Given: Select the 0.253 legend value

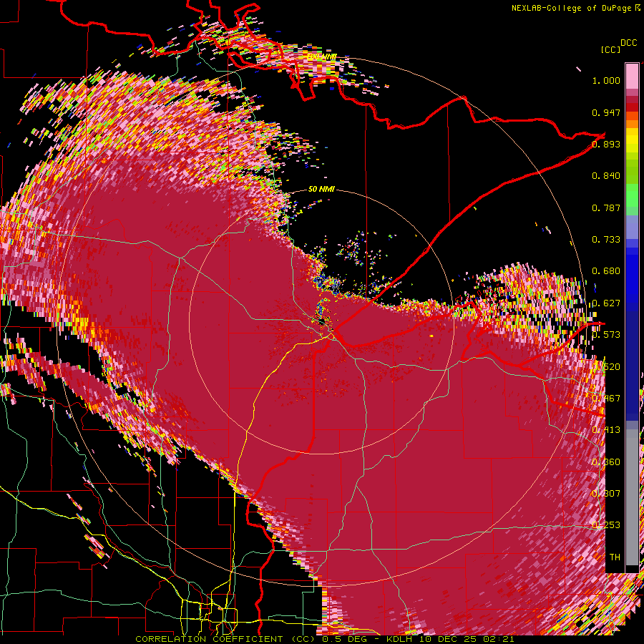Looking at the screenshot, I should tap(606, 525).
